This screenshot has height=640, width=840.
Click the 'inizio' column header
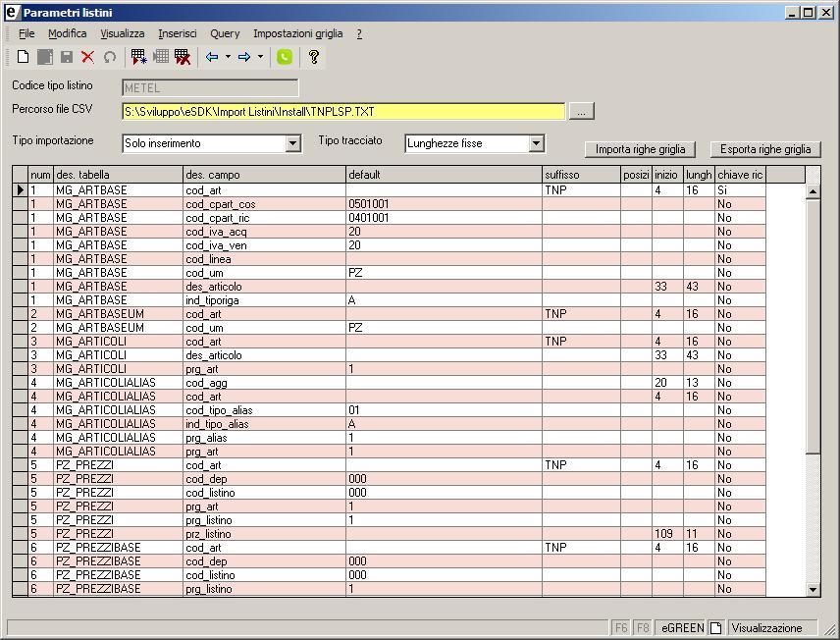(667, 175)
